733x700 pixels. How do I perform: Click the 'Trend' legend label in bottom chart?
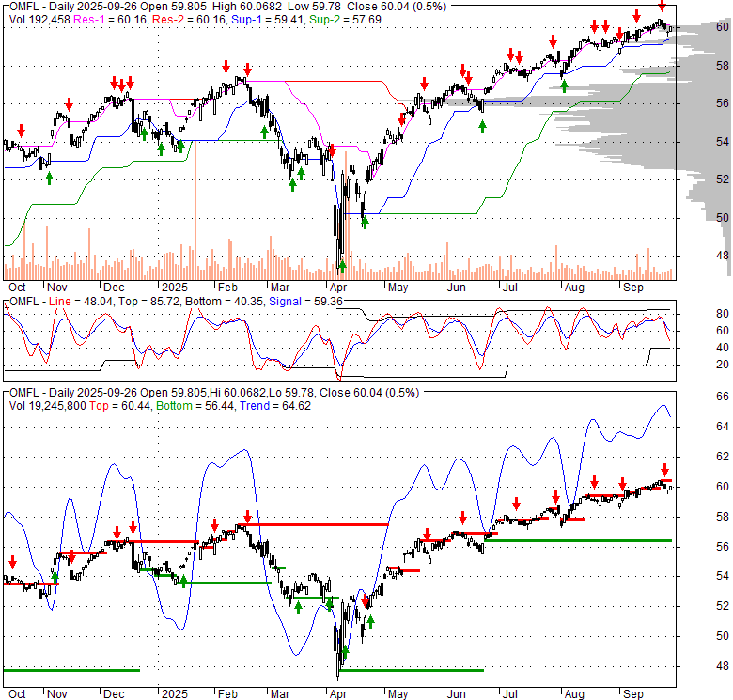(x=255, y=406)
